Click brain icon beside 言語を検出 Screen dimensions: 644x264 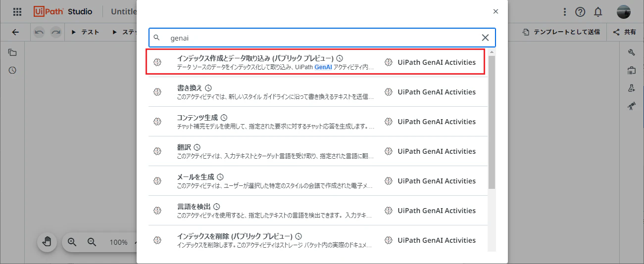(157, 211)
